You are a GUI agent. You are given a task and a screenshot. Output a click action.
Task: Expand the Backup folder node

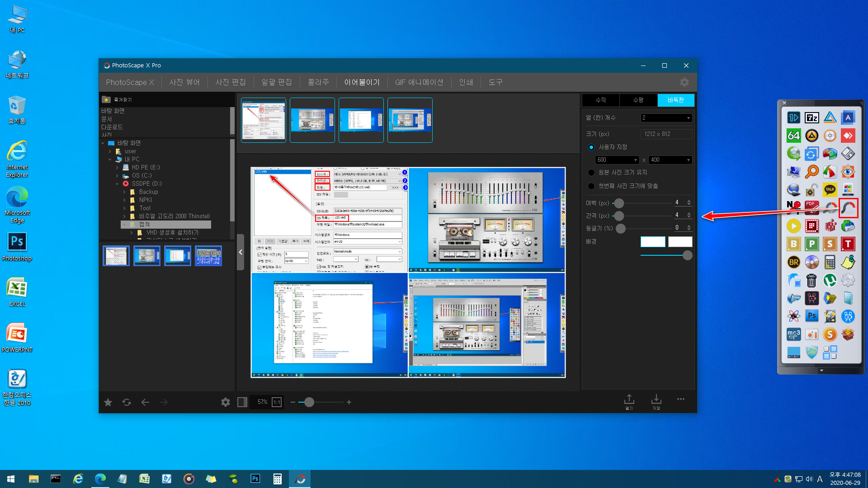[124, 192]
